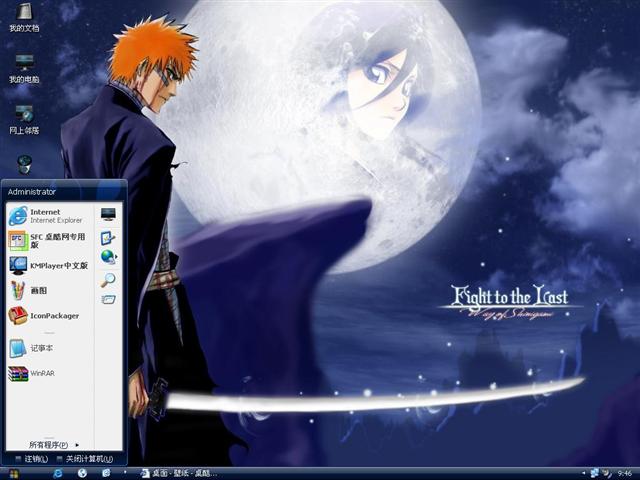Click the globe quick launch icon
The width and height of the screenshot is (640, 480).
click(x=82, y=473)
